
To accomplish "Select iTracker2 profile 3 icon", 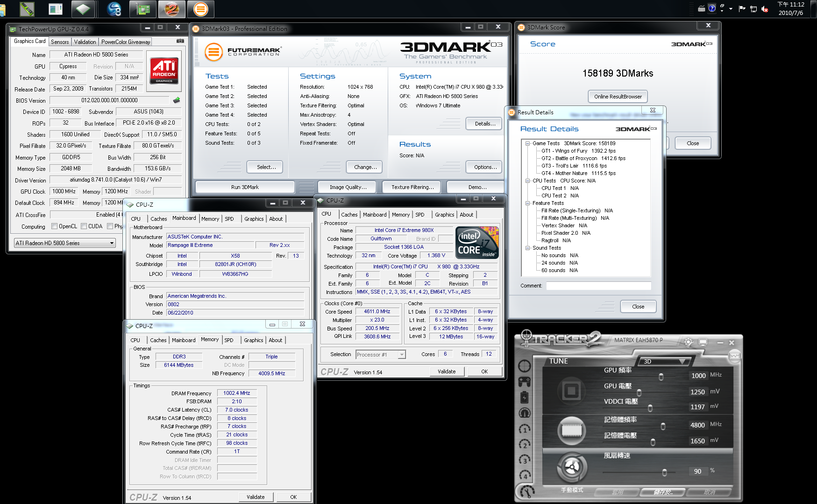I will click(525, 460).
